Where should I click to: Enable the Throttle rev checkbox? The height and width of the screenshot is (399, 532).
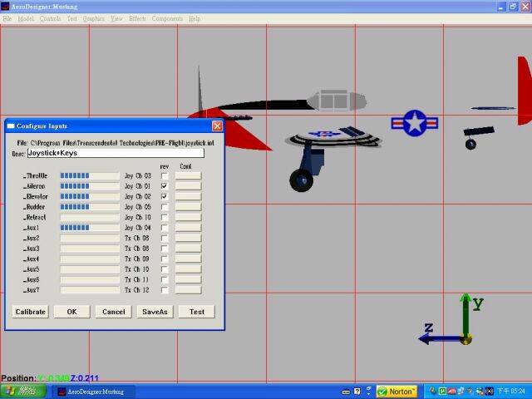165,176
